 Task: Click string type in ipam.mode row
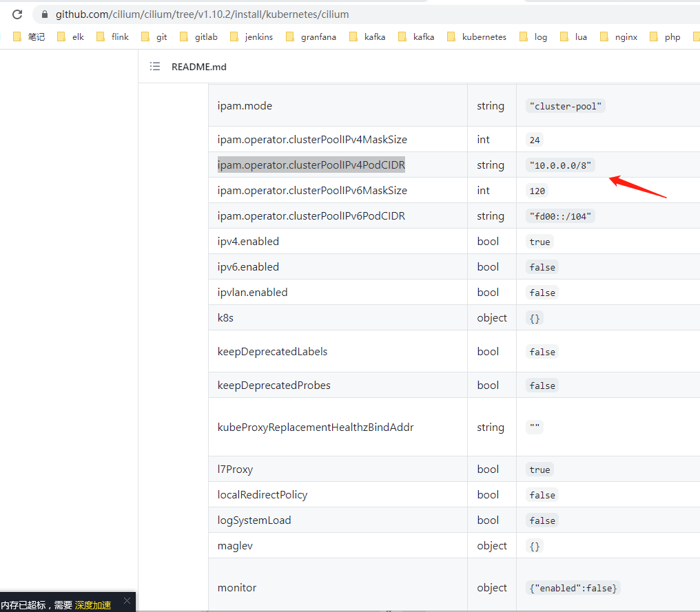pyautogui.click(x=491, y=106)
